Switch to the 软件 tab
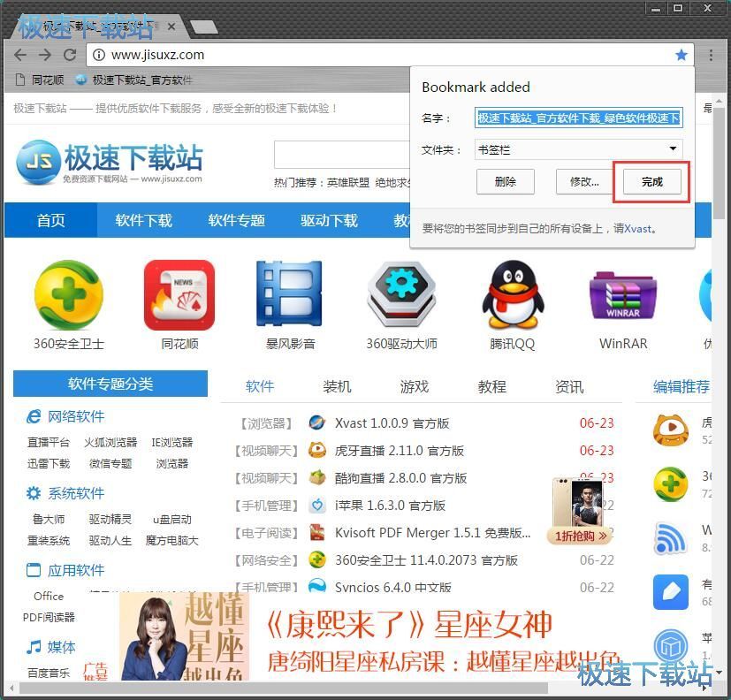 (x=260, y=386)
